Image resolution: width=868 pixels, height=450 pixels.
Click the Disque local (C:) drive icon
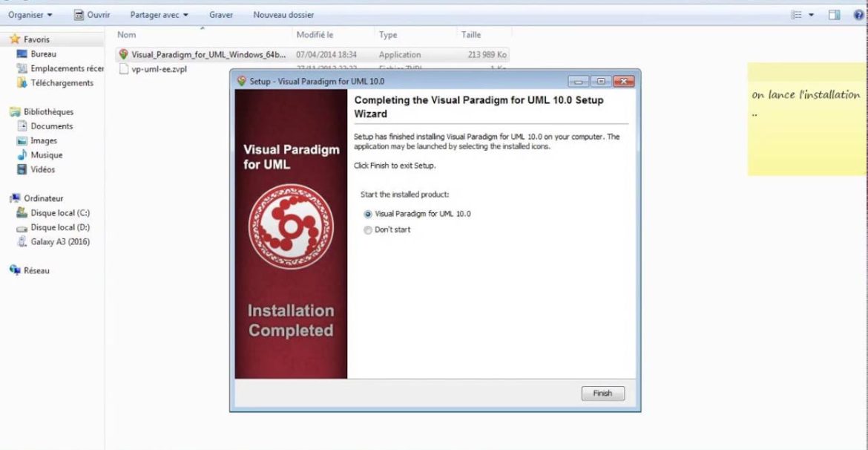click(22, 213)
